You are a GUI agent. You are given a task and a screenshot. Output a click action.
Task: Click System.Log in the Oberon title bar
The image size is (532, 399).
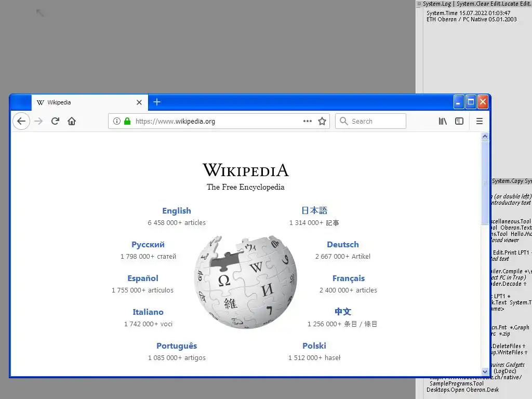pyautogui.click(x=436, y=4)
